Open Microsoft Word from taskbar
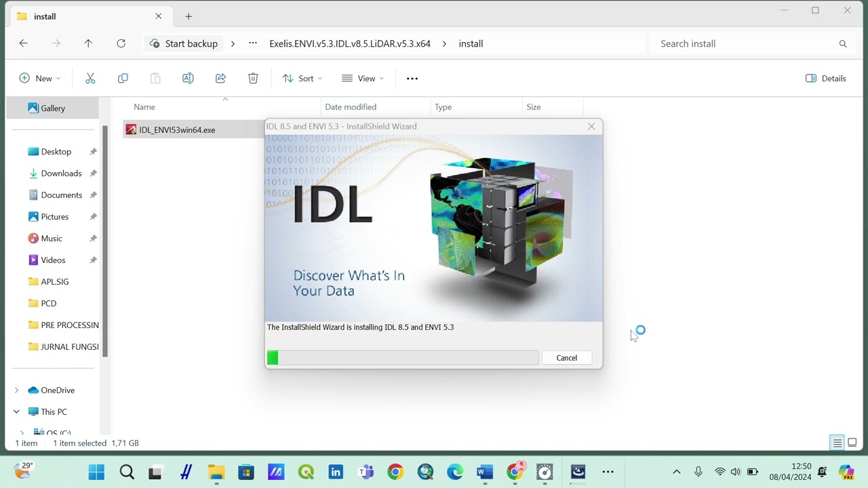This screenshot has height=488, width=868. tap(485, 472)
